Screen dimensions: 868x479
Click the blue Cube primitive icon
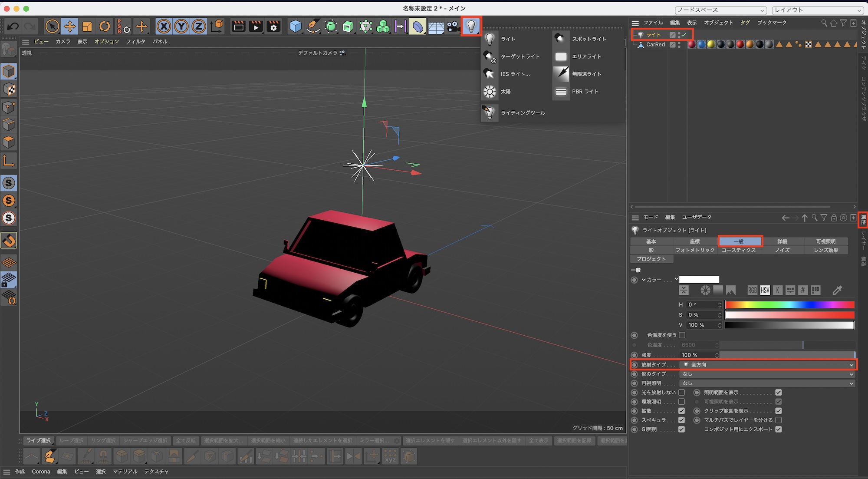point(296,27)
